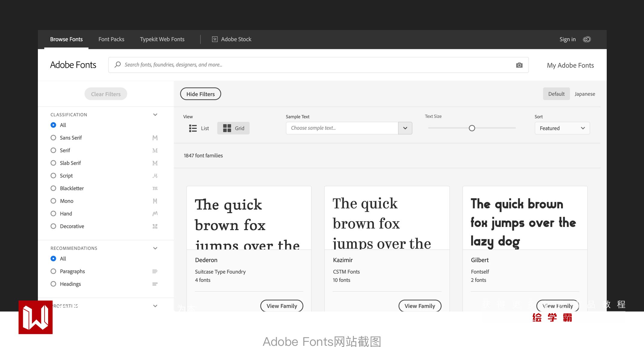Open the Featured sort dropdown
Screen dimensions: 644x347
562,128
